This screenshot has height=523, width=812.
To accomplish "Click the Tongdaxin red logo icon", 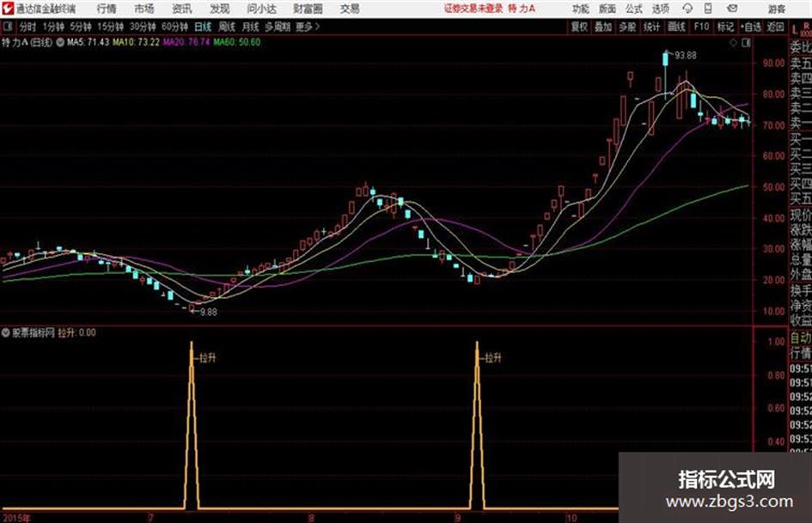I will 7,9.
